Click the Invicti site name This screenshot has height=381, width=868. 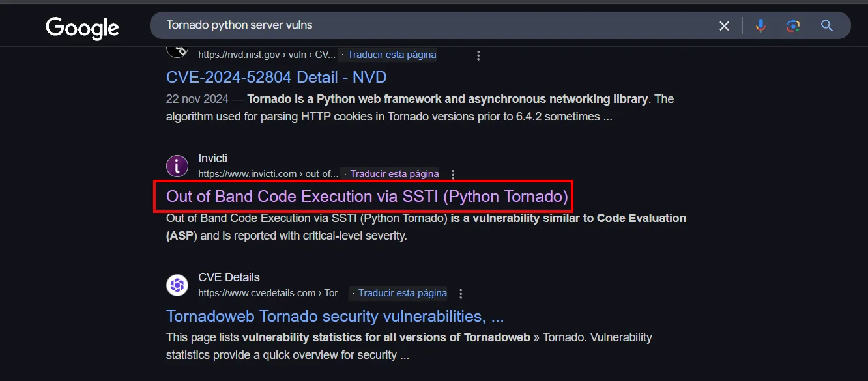coord(212,158)
